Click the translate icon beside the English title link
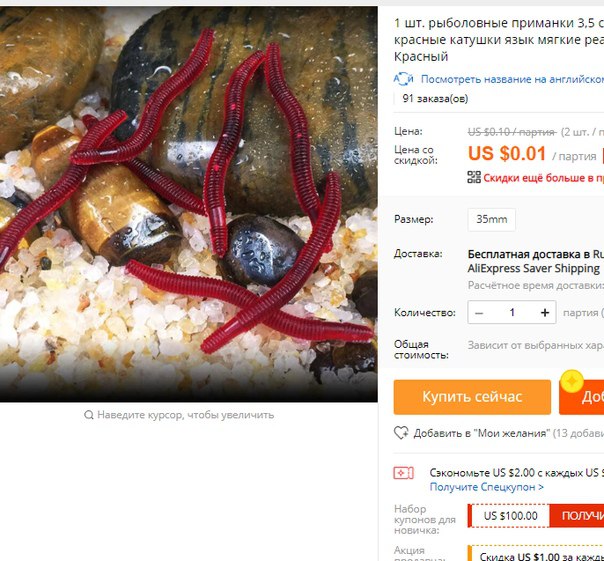This screenshot has width=604, height=561. (403, 79)
